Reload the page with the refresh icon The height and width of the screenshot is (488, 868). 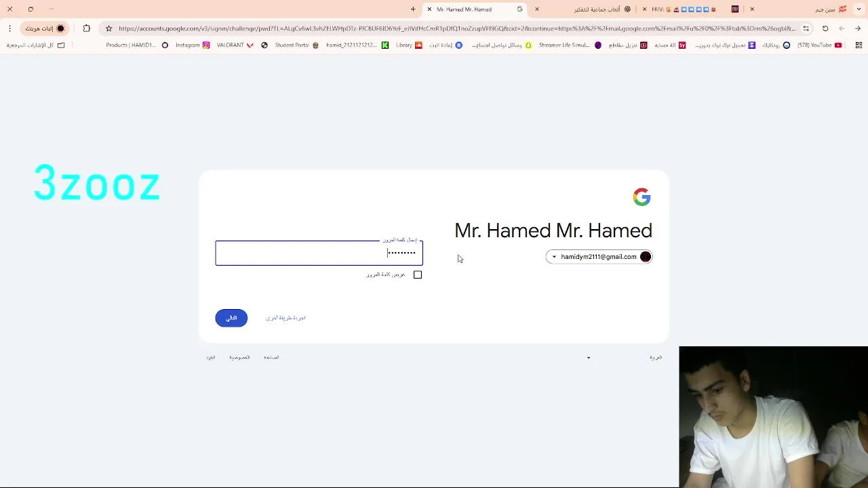click(825, 28)
